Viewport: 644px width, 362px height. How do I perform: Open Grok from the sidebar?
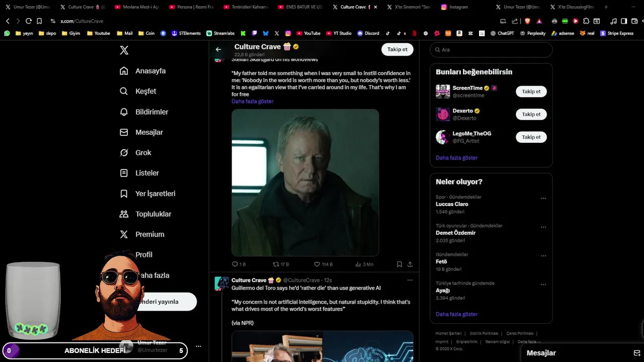135,152
